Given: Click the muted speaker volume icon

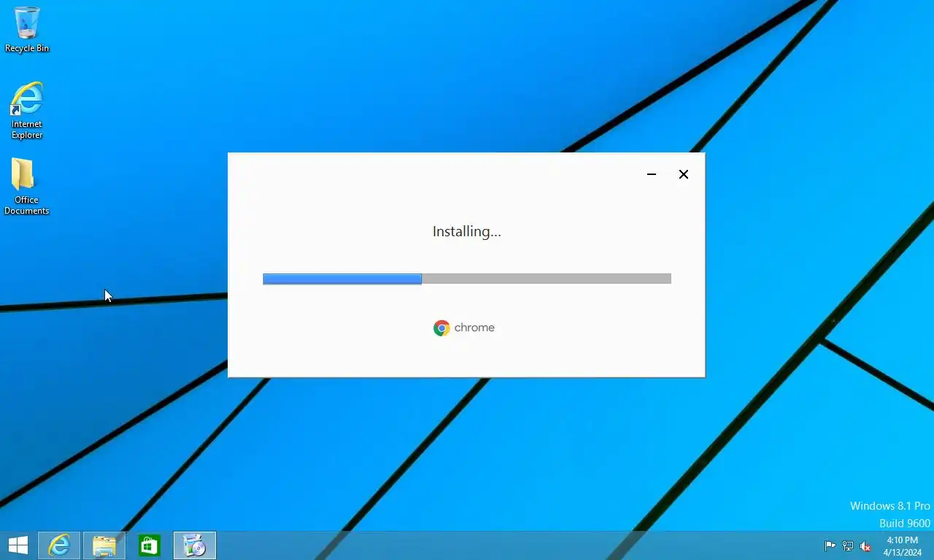Looking at the screenshot, I should pyautogui.click(x=865, y=546).
